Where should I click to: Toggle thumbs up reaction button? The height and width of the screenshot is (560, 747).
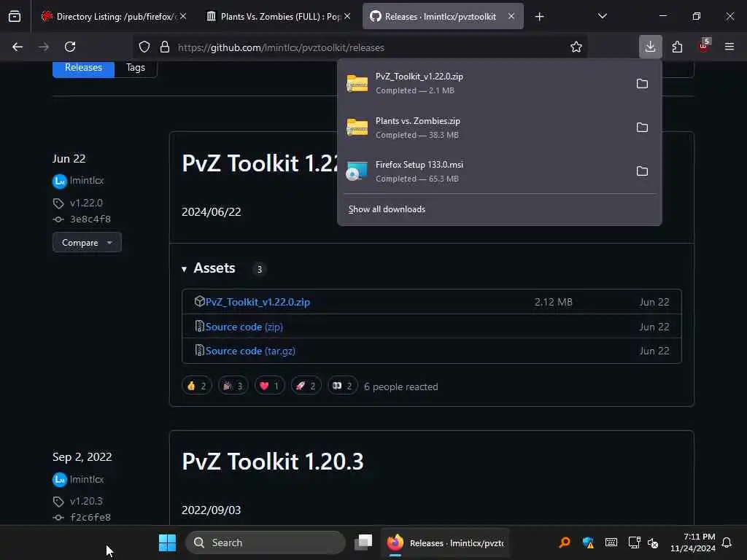(x=197, y=386)
